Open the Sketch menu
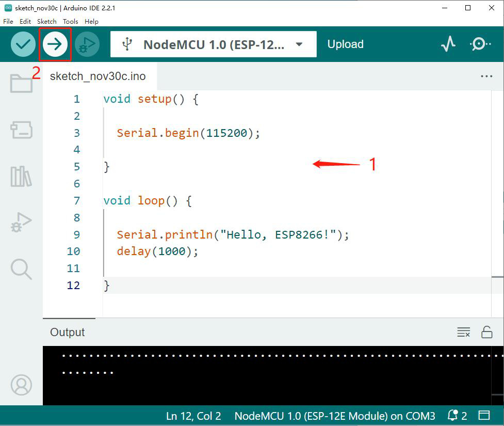504x426 pixels. (x=46, y=21)
